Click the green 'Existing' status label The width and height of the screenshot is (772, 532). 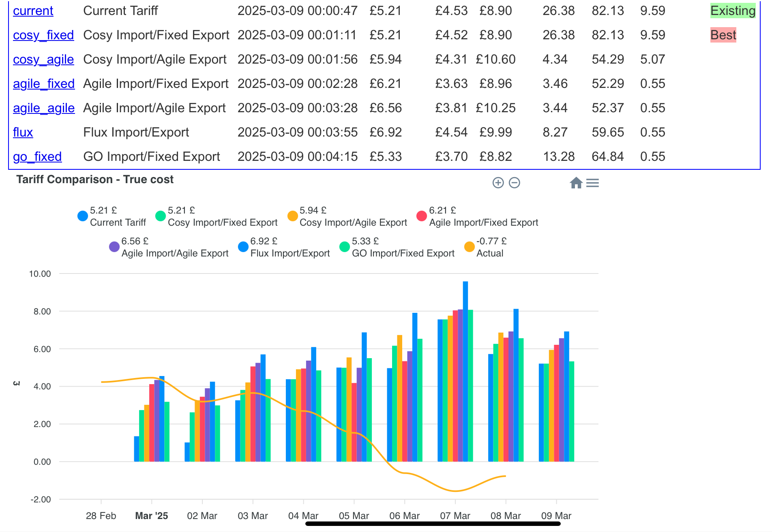[x=733, y=11]
